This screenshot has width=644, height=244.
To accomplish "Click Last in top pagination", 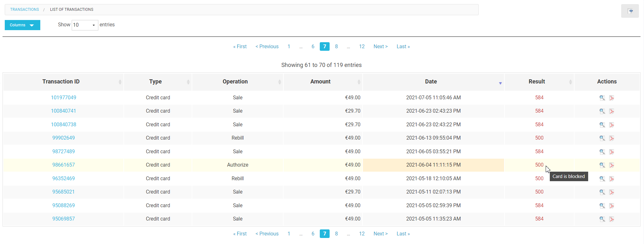I will pos(403,46).
